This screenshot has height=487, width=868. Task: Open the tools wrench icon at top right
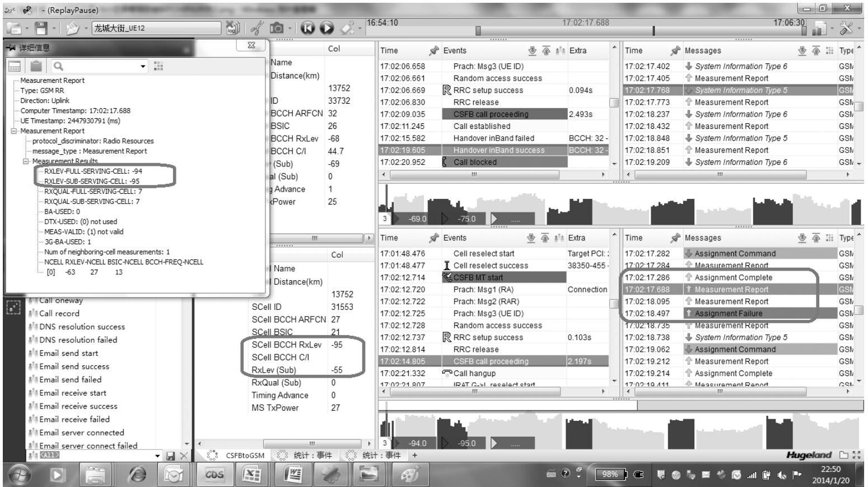pyautogui.click(x=846, y=27)
